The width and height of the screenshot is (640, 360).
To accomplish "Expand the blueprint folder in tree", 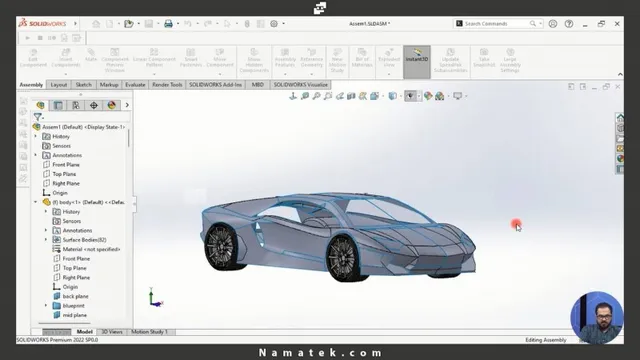I will (46, 305).
